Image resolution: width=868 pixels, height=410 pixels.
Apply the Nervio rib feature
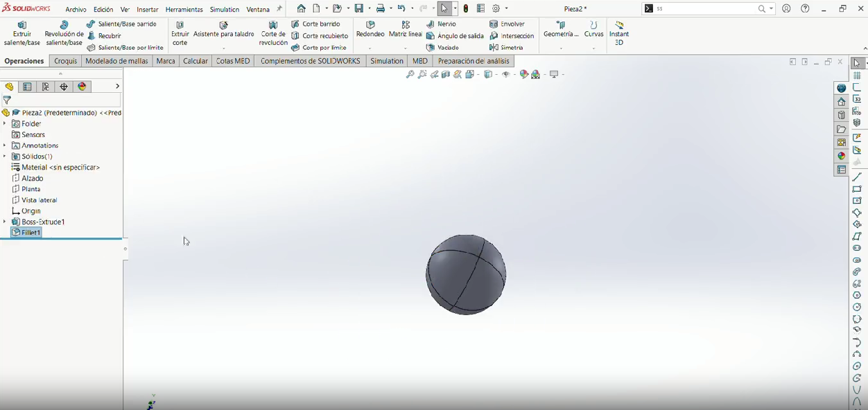click(x=442, y=24)
